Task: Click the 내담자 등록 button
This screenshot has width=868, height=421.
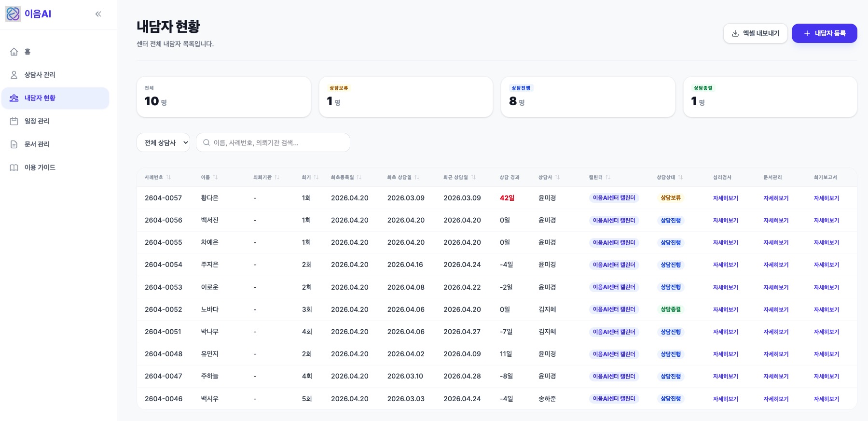Action: [x=824, y=33]
